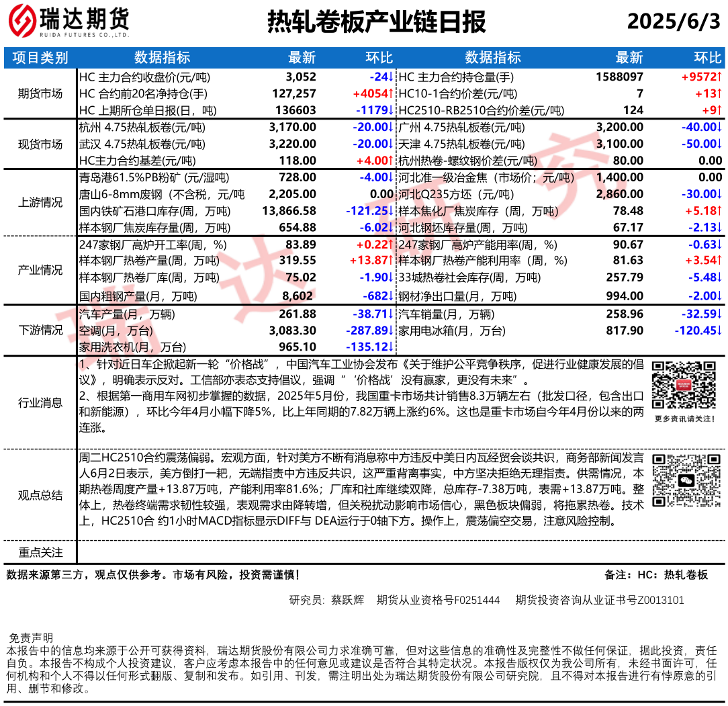728x706 pixels.
Task: Click the 样本钢厂热卷厂库 value 75.02
Action: tap(301, 277)
